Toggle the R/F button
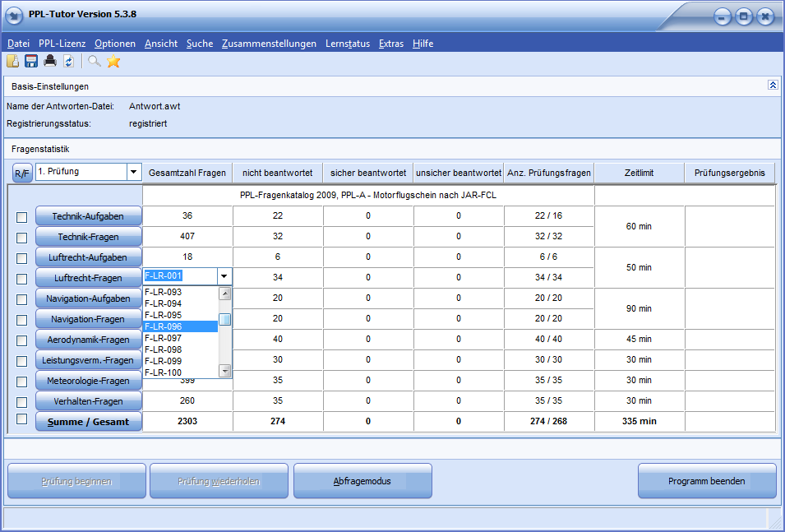The image size is (785, 532). point(22,173)
